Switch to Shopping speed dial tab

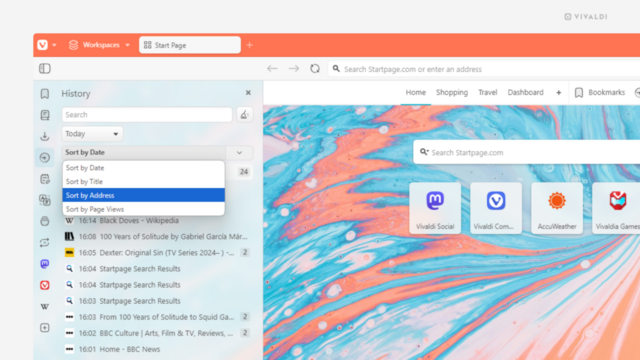coord(452,92)
